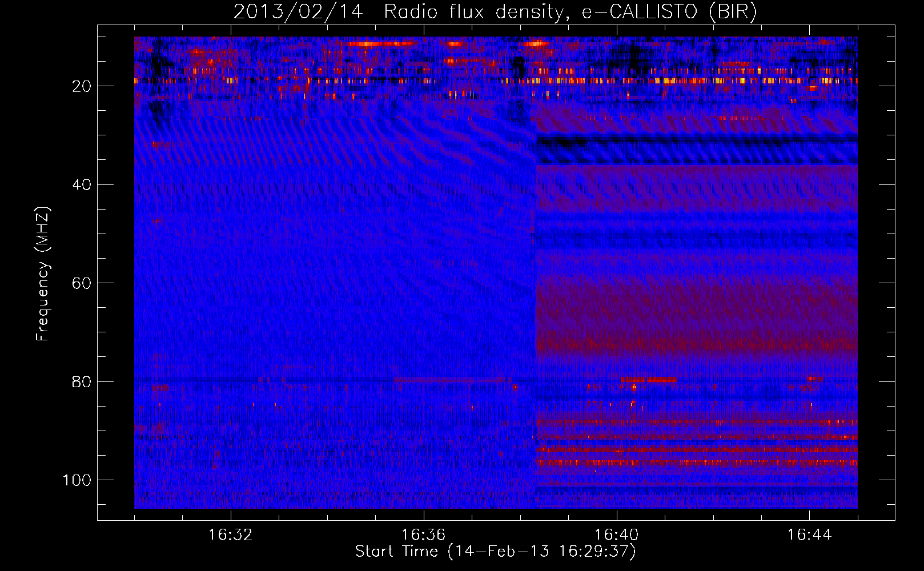Click the '16:36' time tick label
This screenshot has height=571, width=924.
(423, 535)
